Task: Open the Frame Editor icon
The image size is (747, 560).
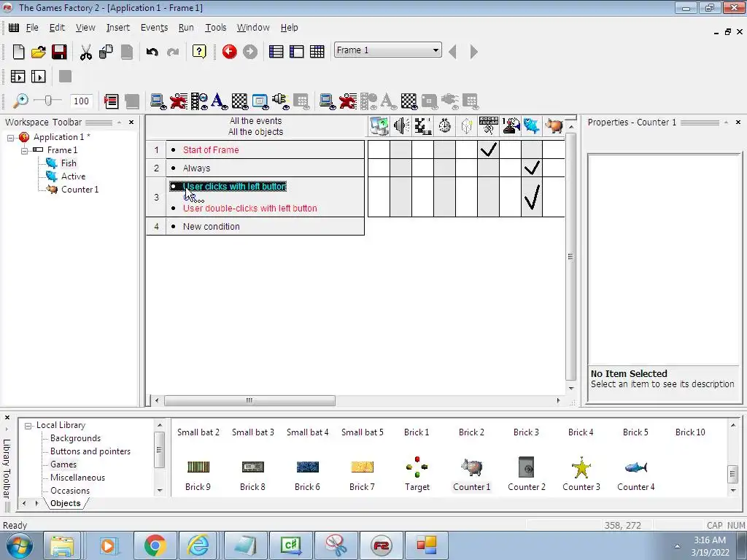Action: 296,52
